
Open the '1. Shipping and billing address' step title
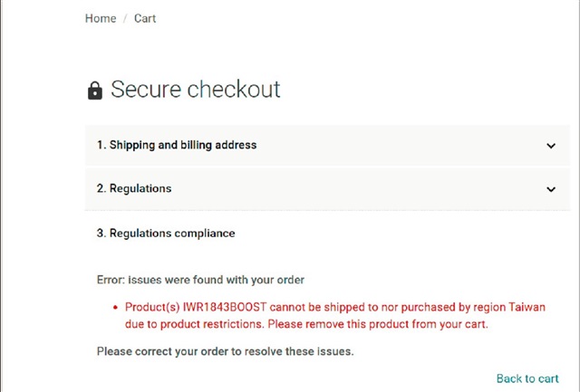(x=177, y=145)
